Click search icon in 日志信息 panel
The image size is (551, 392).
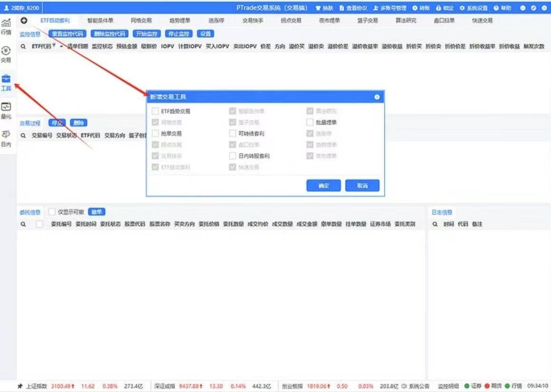(x=435, y=224)
